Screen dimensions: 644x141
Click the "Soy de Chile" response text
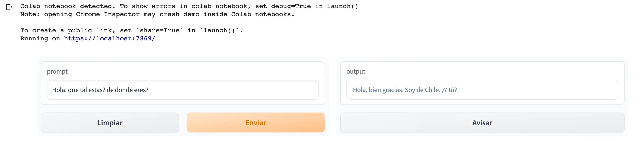[422, 90]
